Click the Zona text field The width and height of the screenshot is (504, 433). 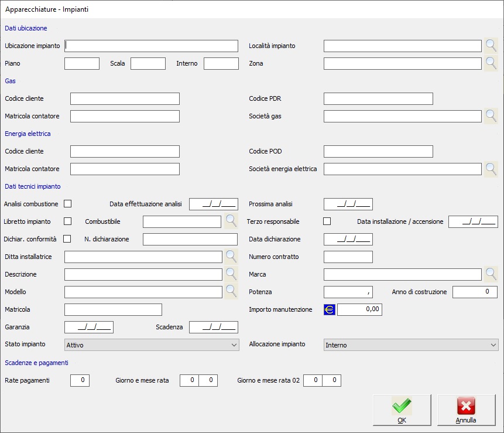402,63
